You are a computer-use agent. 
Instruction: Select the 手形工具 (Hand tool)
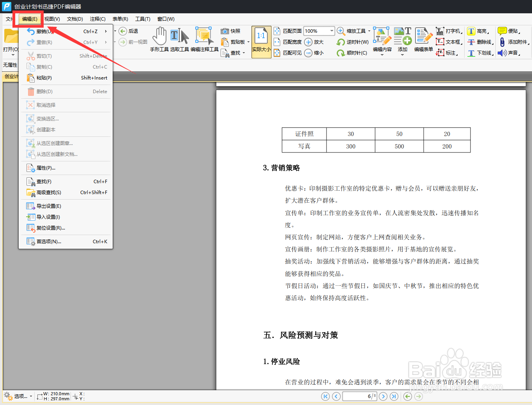point(159,39)
